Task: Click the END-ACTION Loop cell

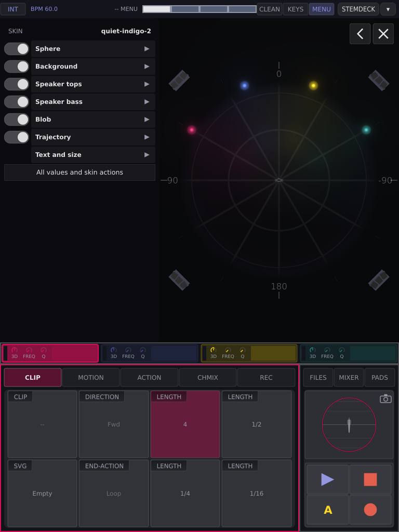Action: (x=114, y=494)
